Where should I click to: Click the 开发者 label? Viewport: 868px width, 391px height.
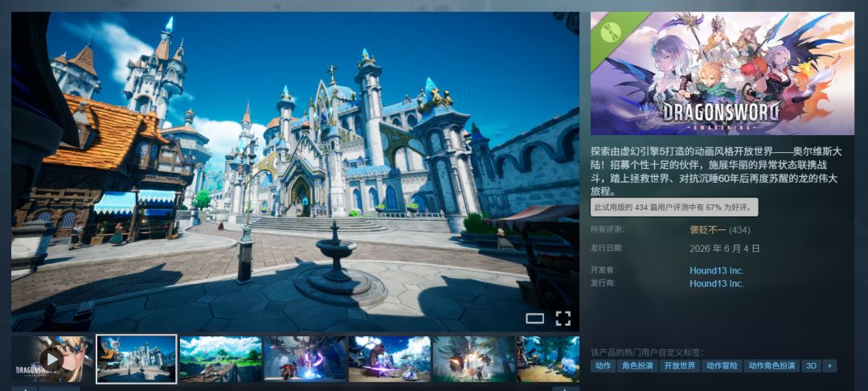click(x=603, y=270)
